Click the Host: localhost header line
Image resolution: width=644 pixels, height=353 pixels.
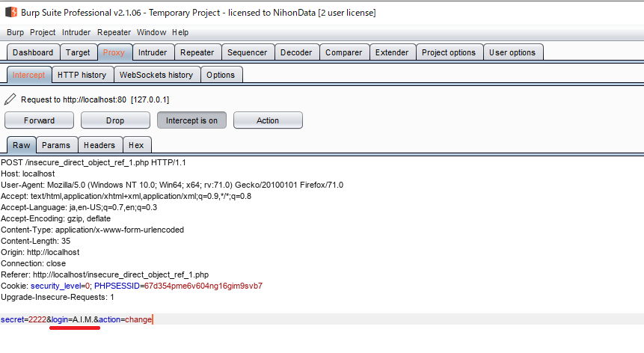(28, 174)
